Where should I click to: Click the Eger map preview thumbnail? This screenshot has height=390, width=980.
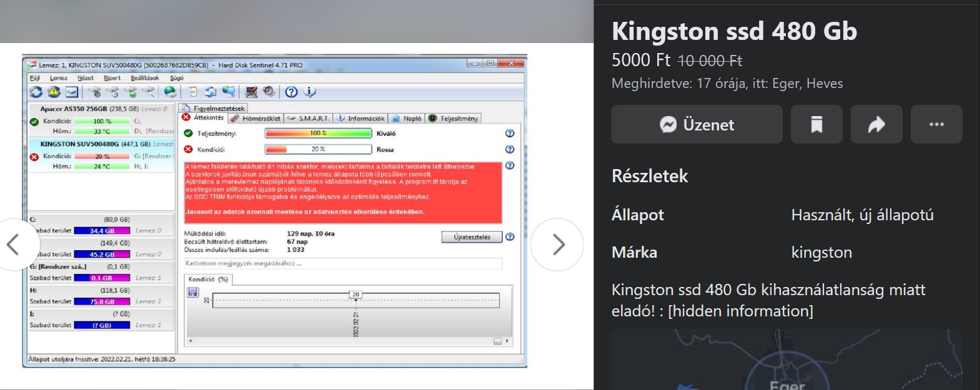click(x=786, y=359)
